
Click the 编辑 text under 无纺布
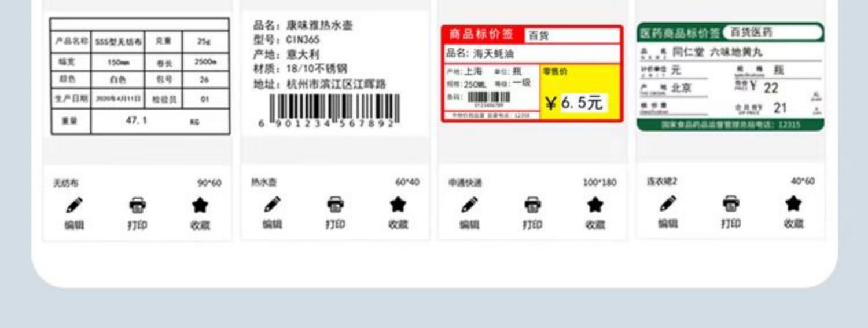(74, 225)
